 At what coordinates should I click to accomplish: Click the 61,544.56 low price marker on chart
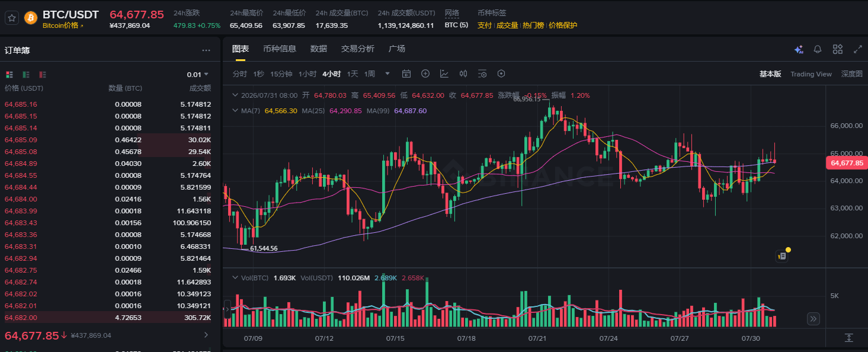pos(264,248)
